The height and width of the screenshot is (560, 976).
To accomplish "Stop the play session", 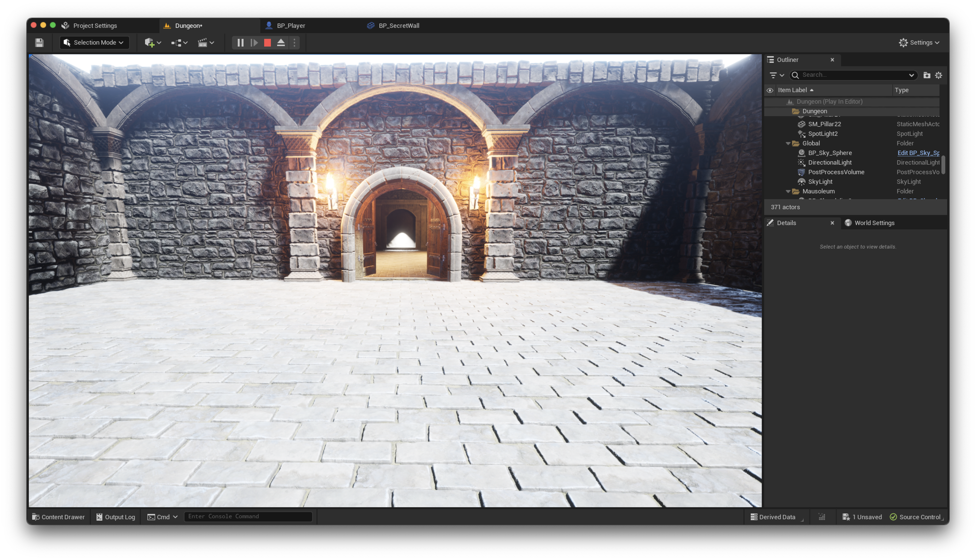I will pos(268,43).
